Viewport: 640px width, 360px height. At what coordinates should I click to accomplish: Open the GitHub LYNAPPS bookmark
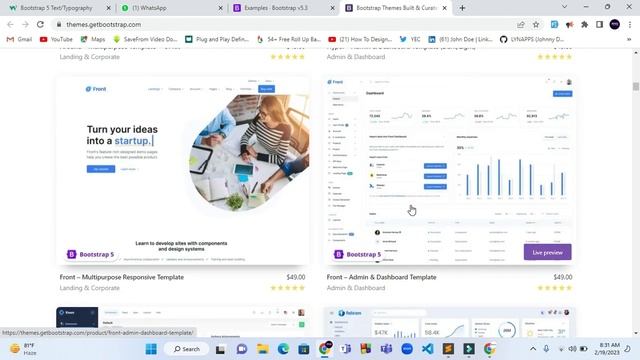tap(532, 40)
